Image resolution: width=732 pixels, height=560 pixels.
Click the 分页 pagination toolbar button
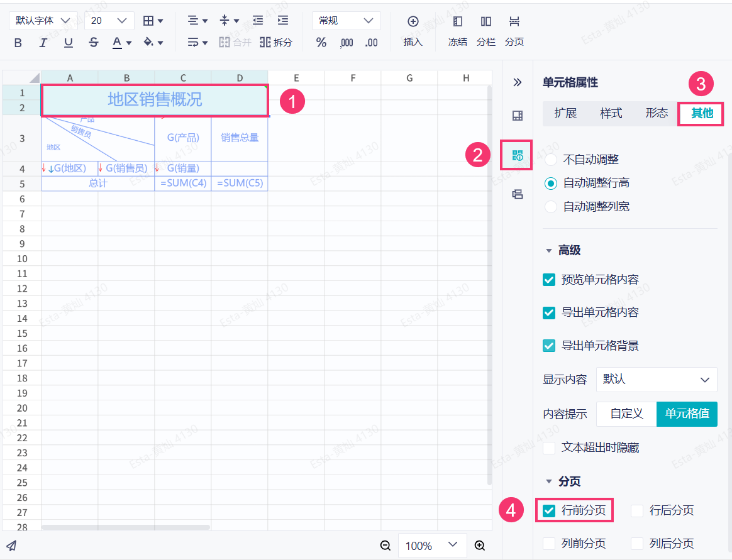coord(514,31)
